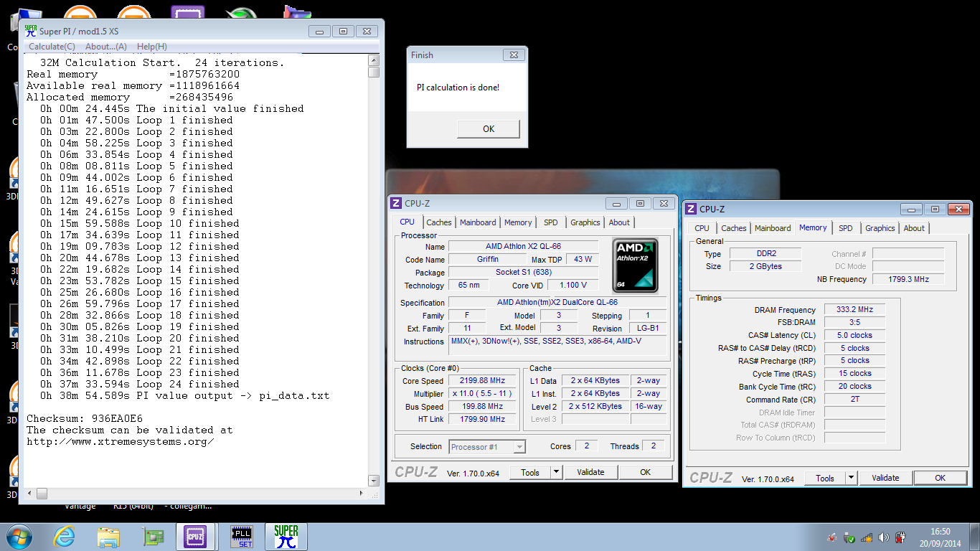Switch to Mainboard tab in right CPU-Z window
Viewport: 980px width, 551px height.
coord(773,228)
